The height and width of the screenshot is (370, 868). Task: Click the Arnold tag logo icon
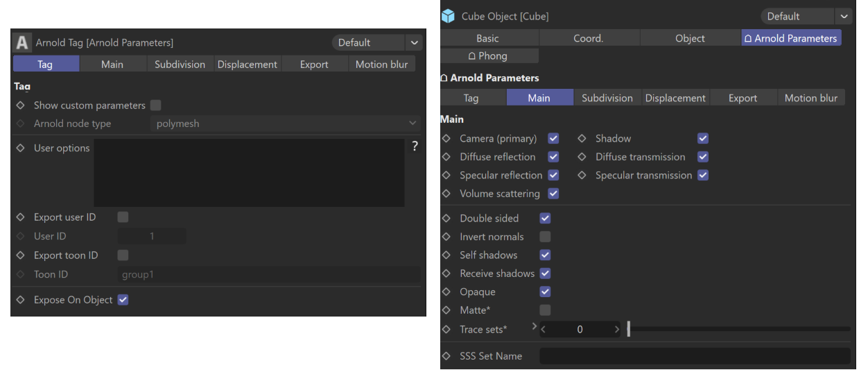point(23,42)
